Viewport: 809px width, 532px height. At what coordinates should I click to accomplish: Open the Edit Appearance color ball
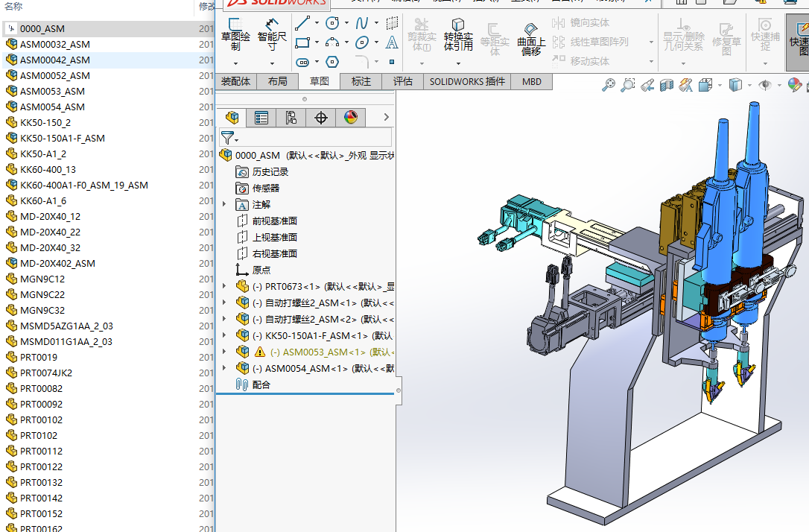pos(795,85)
